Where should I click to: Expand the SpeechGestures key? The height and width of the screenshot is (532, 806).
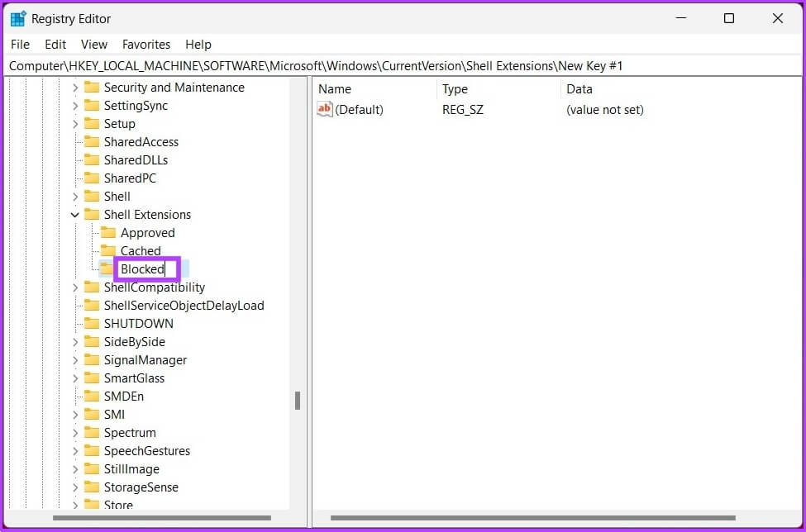coord(75,451)
